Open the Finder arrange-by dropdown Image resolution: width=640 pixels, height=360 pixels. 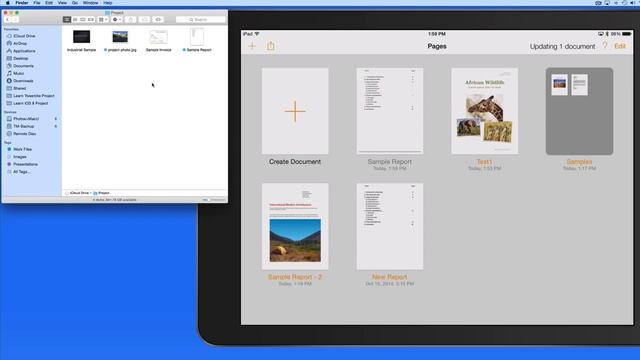103,20
